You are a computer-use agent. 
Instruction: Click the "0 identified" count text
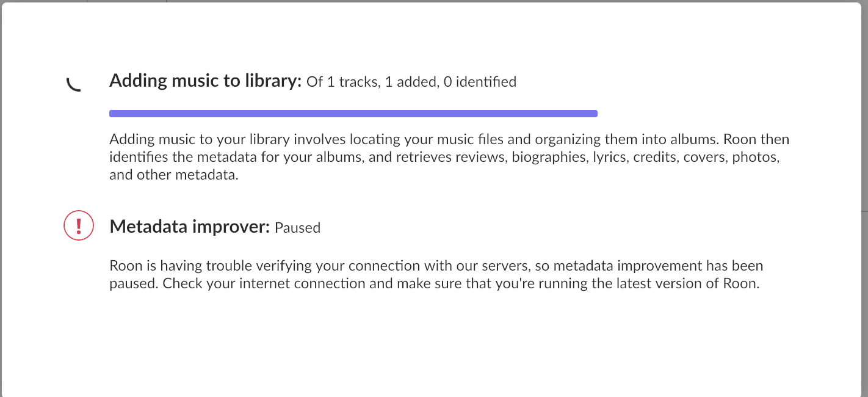480,81
